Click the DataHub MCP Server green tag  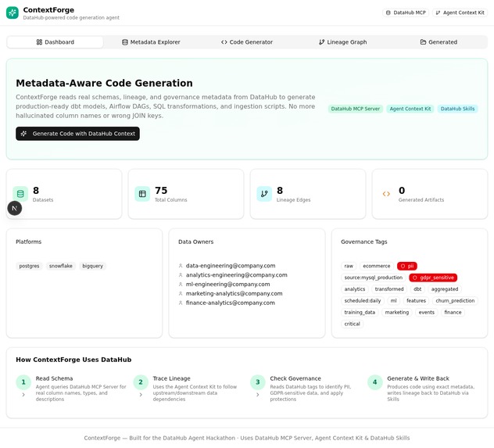tap(356, 109)
